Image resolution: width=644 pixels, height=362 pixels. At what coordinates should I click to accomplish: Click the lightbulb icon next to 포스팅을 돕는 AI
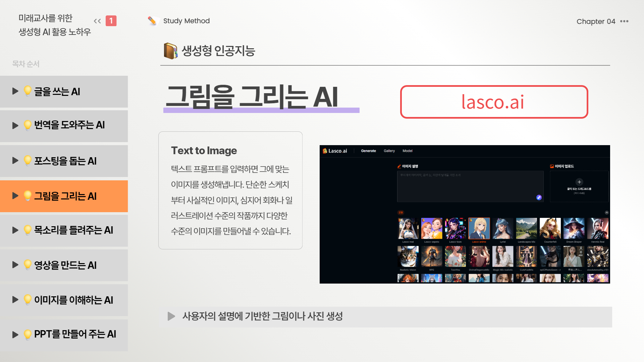coord(28,161)
